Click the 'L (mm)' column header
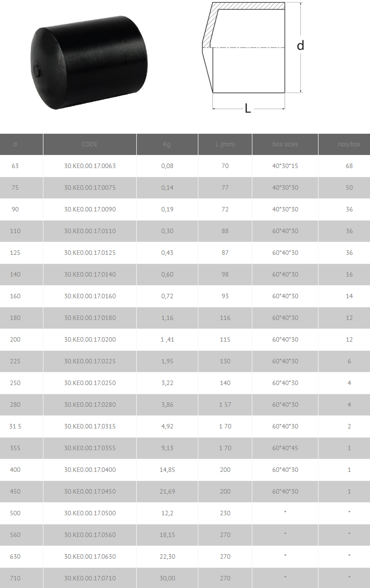 pos(225,144)
